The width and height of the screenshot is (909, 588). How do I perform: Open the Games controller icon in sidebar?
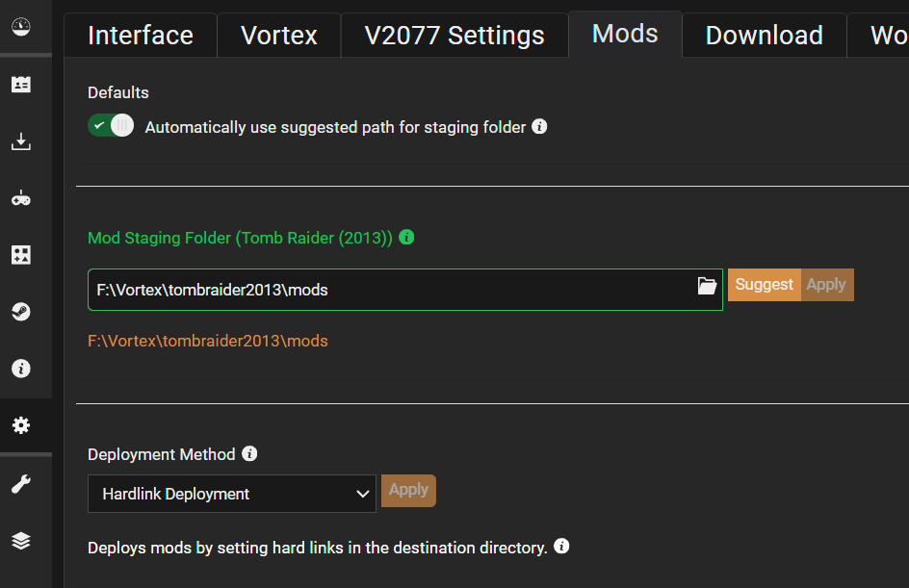tap(21, 198)
